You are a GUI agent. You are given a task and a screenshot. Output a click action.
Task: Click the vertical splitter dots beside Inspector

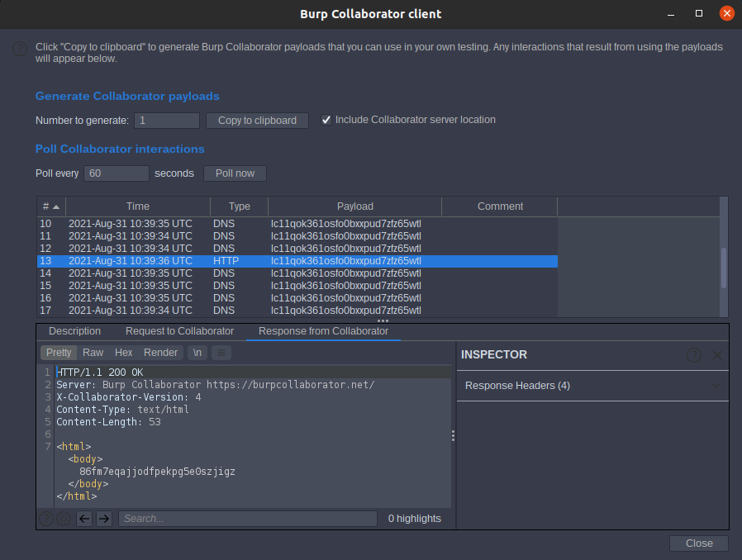pyautogui.click(x=453, y=435)
